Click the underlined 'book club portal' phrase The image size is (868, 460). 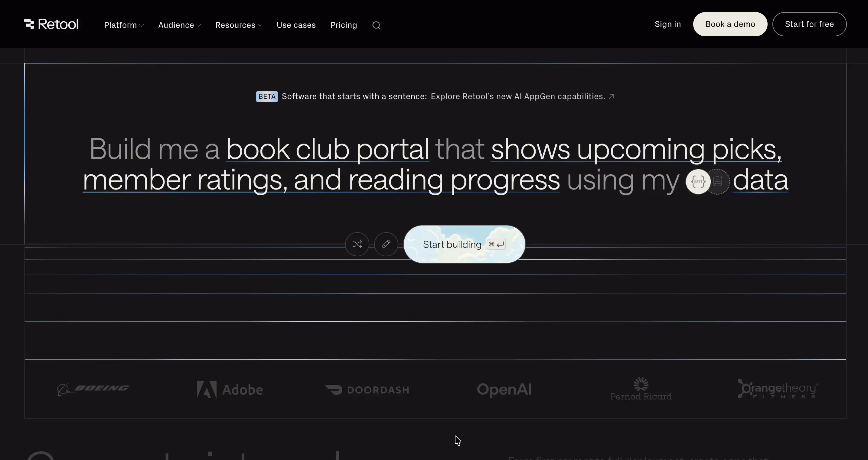327,149
